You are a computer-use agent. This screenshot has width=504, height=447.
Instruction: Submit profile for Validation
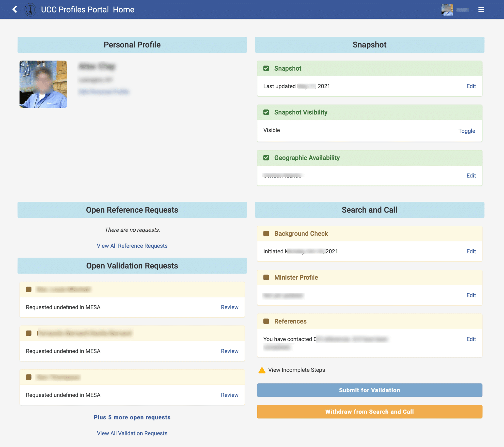369,390
